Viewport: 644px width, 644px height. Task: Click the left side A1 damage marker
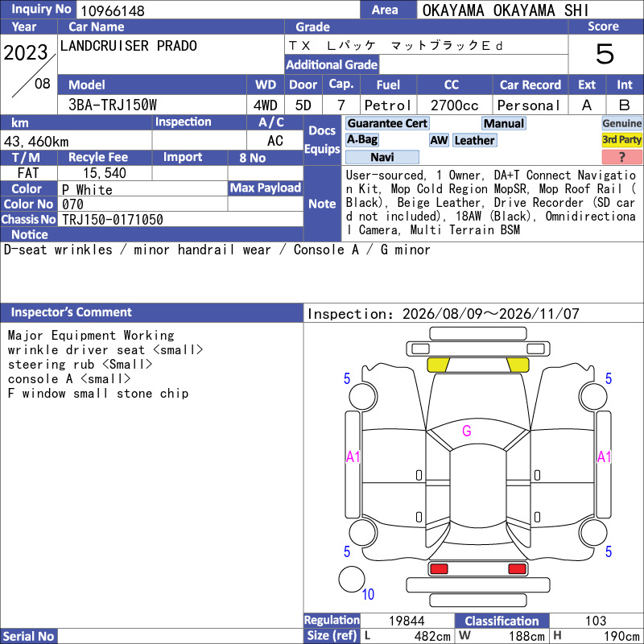(353, 456)
